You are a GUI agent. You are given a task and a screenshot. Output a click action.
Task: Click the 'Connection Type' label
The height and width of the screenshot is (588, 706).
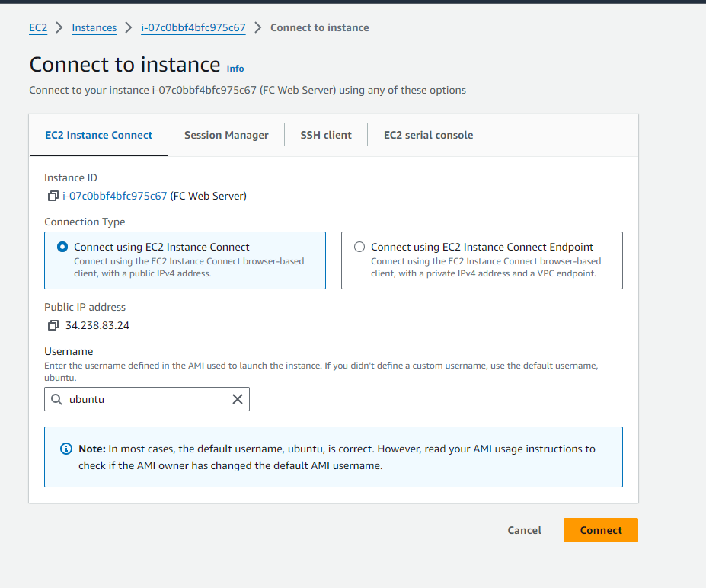(85, 222)
